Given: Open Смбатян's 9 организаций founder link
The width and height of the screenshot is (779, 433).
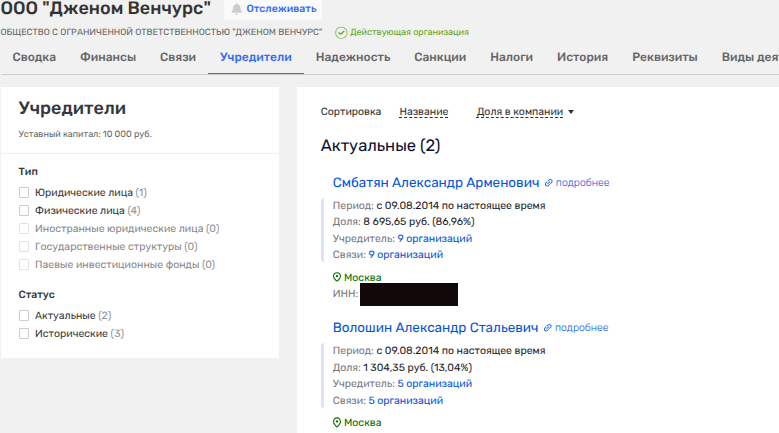Looking at the screenshot, I should (434, 239).
